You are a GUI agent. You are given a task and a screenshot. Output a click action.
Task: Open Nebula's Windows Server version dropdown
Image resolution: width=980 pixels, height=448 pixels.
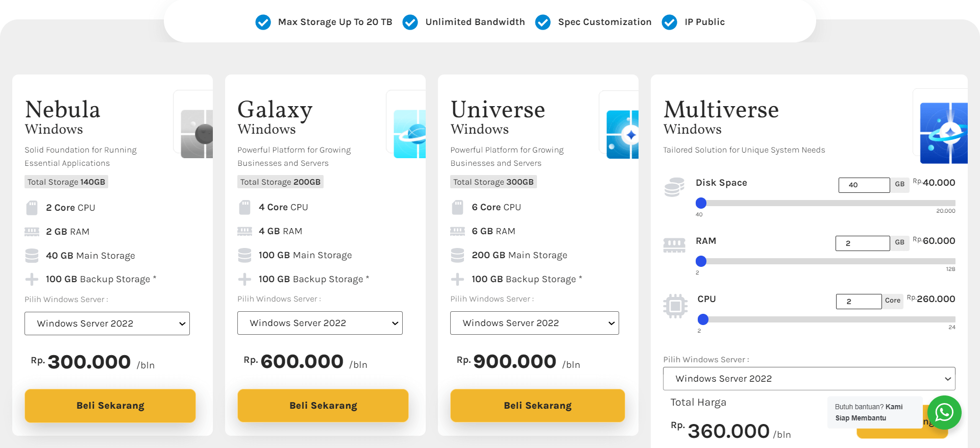click(x=107, y=323)
